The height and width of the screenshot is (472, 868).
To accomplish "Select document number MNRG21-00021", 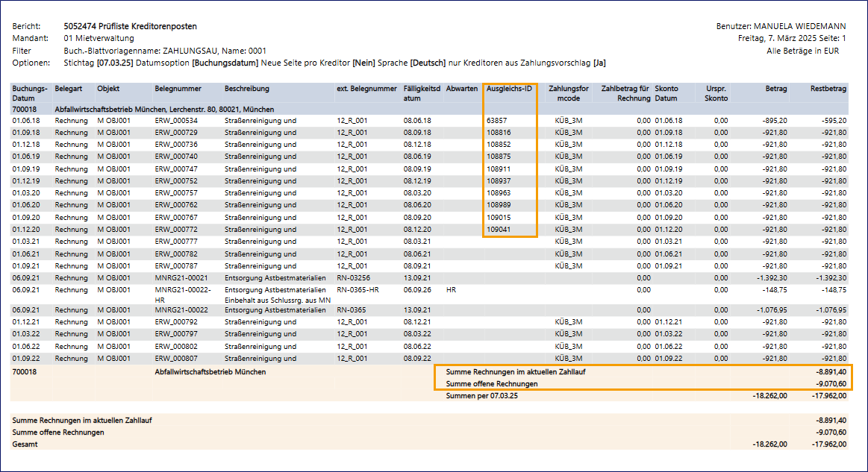I will (181, 277).
